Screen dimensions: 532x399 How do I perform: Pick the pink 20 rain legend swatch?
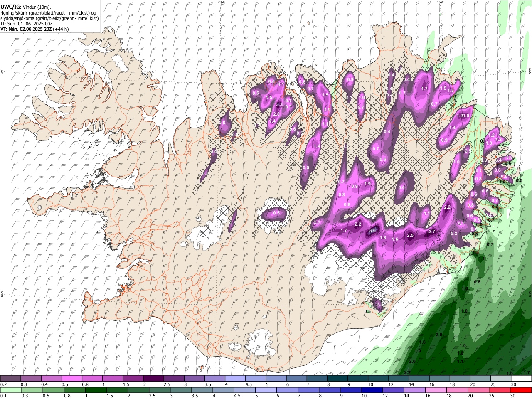pos(478,390)
